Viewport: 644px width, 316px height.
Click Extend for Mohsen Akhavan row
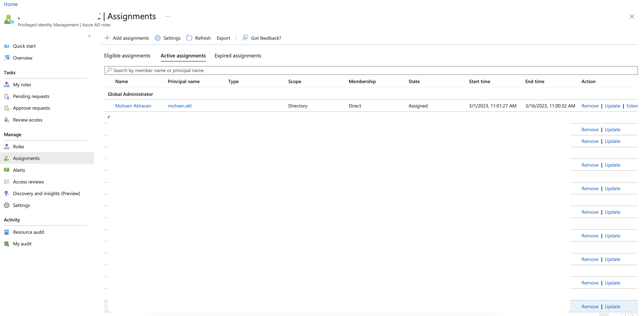pyautogui.click(x=632, y=106)
